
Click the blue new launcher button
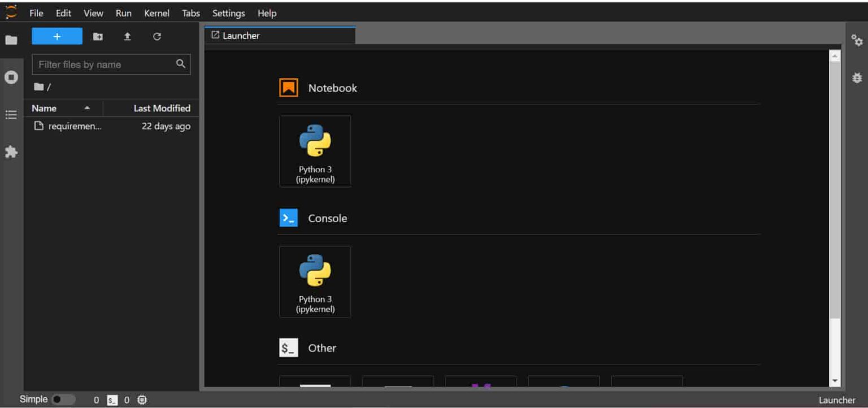pyautogui.click(x=57, y=36)
